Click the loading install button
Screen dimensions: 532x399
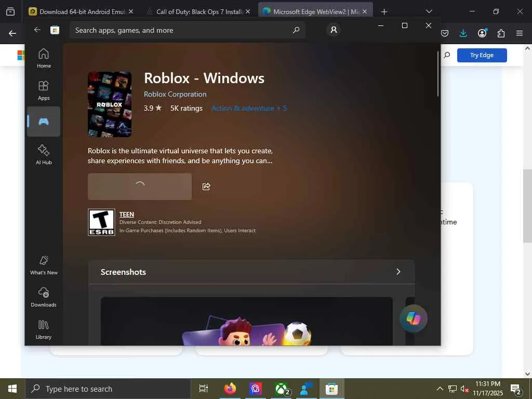[x=140, y=187]
